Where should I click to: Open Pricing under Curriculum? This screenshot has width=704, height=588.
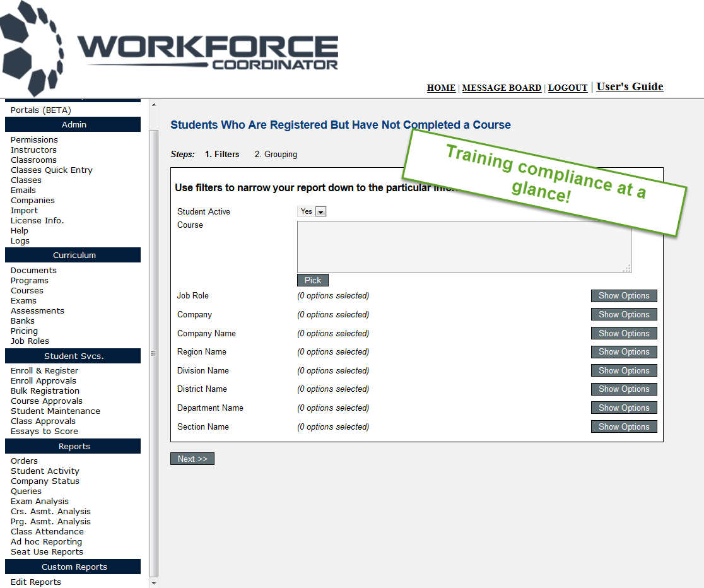pyautogui.click(x=24, y=331)
